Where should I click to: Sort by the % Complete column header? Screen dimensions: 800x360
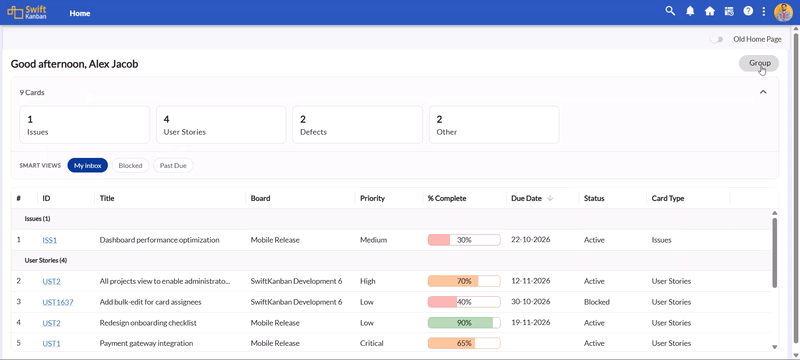(x=447, y=198)
